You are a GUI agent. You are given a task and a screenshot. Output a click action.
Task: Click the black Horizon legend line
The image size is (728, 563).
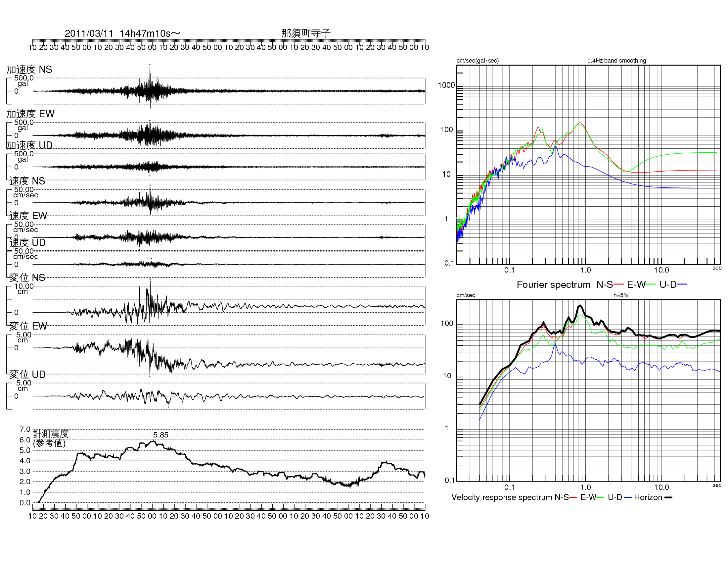click(668, 498)
